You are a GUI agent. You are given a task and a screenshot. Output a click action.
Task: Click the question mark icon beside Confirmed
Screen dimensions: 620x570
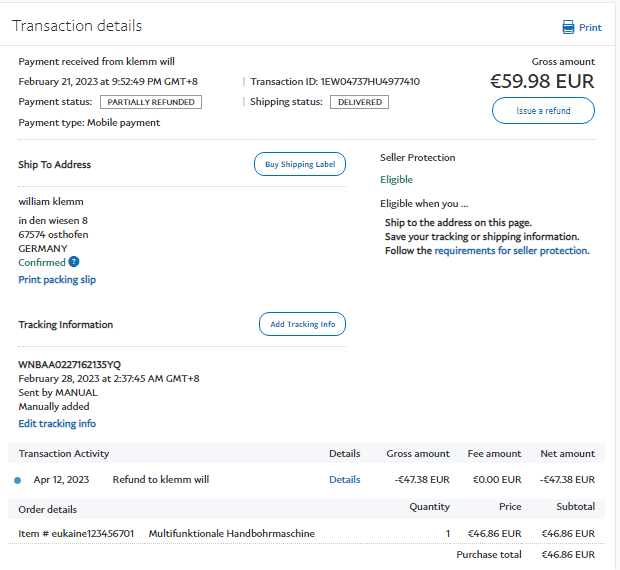[x=74, y=262]
